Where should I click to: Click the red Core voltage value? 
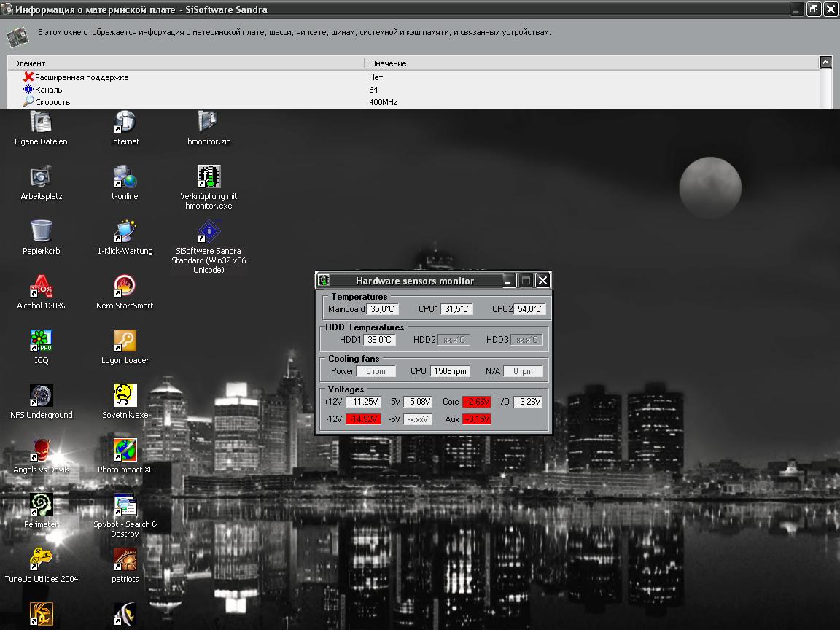[x=476, y=402]
